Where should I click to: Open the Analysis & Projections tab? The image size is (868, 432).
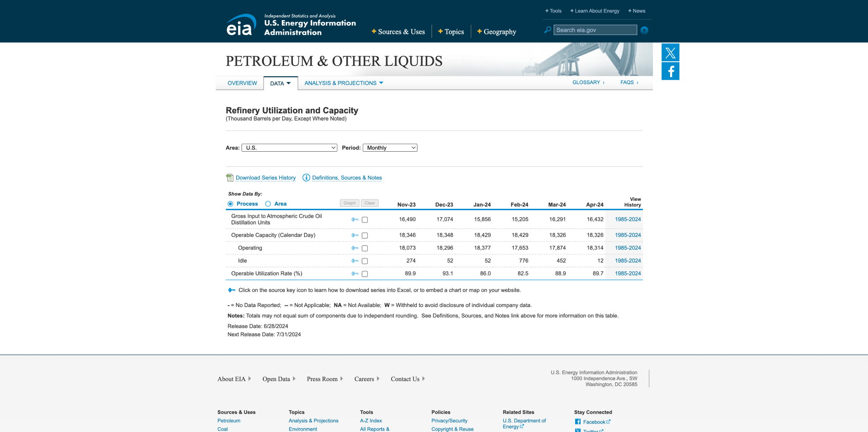(343, 83)
